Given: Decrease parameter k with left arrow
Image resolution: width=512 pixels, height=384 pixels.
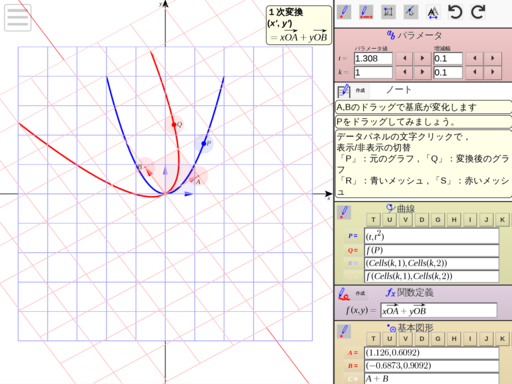Looking at the screenshot, I should (404, 72).
